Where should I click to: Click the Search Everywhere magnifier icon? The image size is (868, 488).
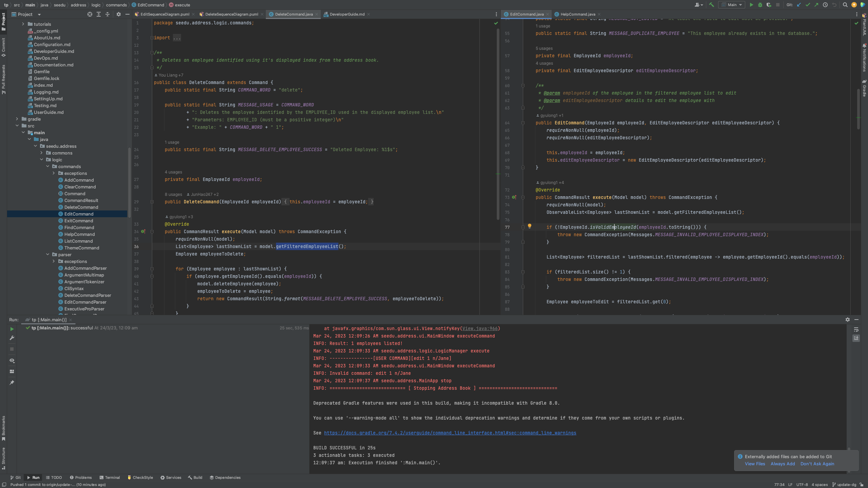tap(845, 5)
